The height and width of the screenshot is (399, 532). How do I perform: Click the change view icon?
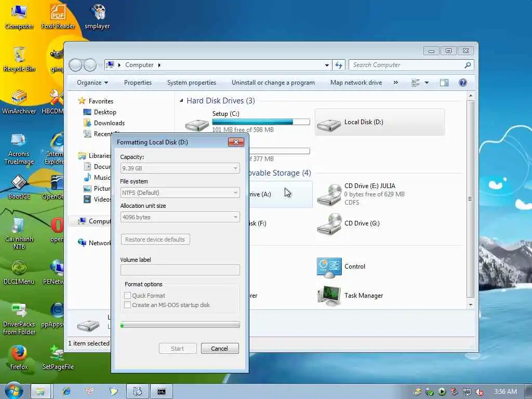(x=415, y=83)
